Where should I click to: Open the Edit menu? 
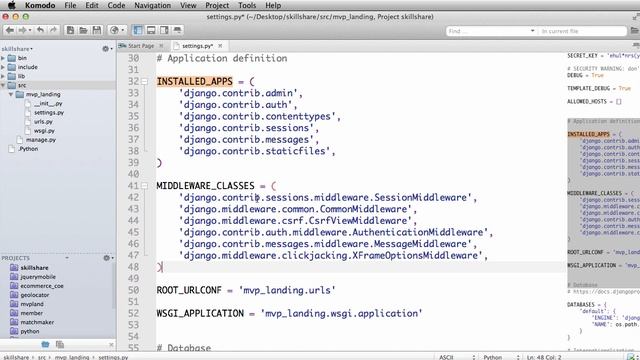tap(92, 5)
